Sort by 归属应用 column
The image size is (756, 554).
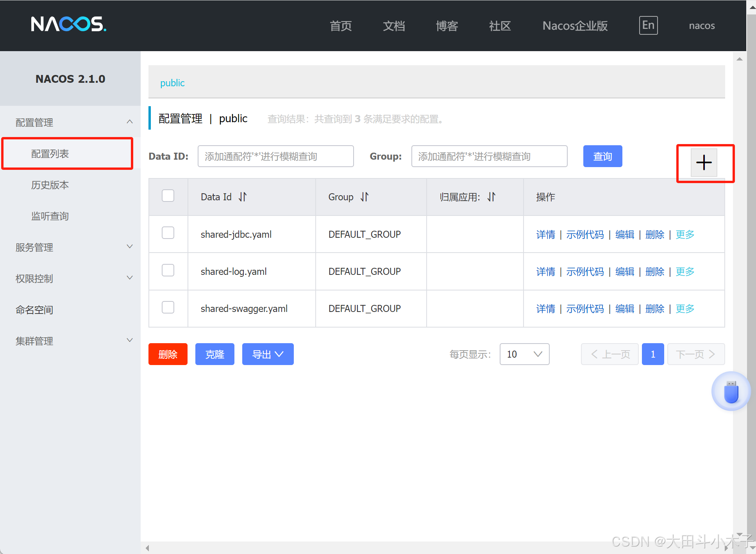coord(491,197)
